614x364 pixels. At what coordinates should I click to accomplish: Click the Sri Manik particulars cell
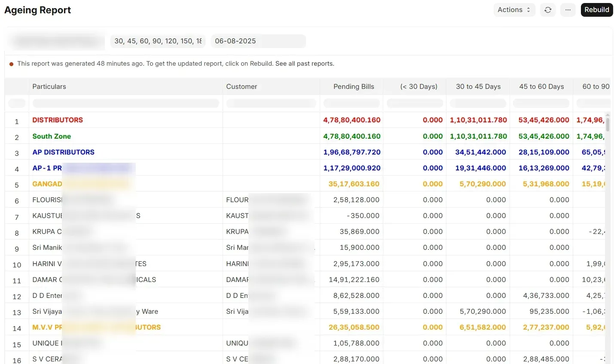click(125, 247)
